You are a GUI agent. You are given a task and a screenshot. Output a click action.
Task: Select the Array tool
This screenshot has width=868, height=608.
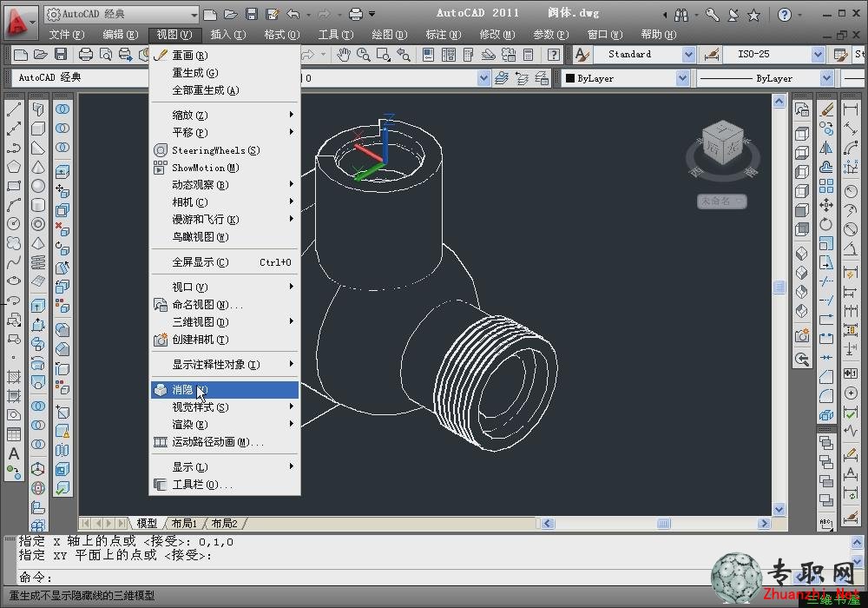(x=826, y=186)
